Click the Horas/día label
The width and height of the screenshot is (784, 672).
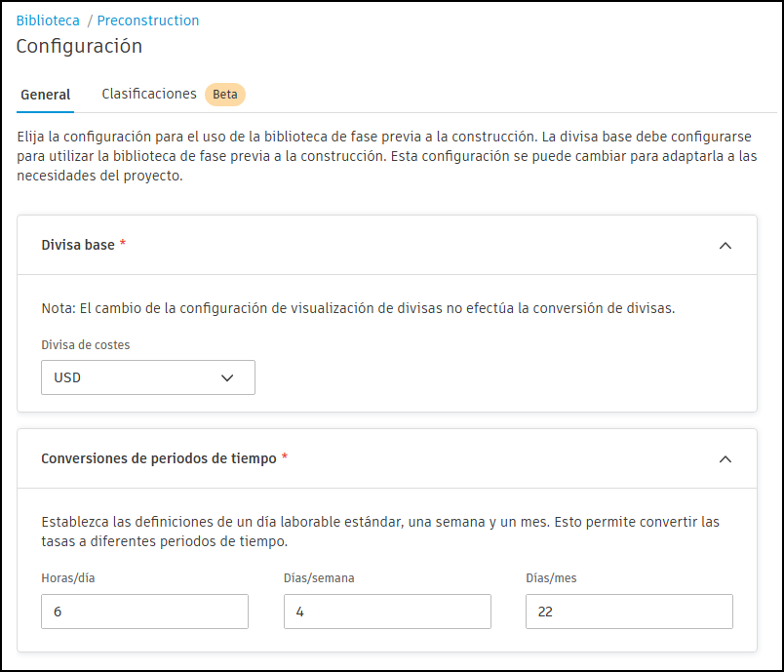coord(68,578)
